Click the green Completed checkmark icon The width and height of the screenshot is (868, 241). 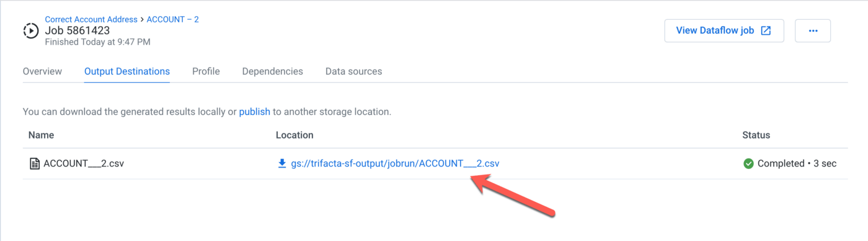tap(748, 164)
